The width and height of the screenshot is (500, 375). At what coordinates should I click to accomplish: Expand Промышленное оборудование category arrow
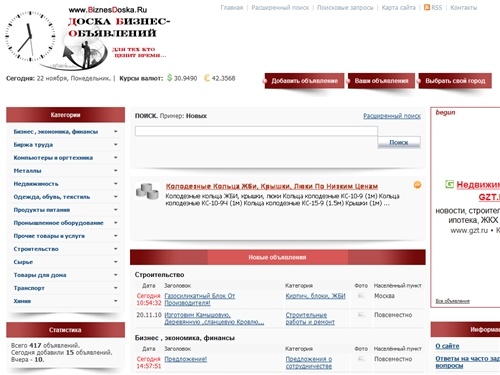coord(115,223)
